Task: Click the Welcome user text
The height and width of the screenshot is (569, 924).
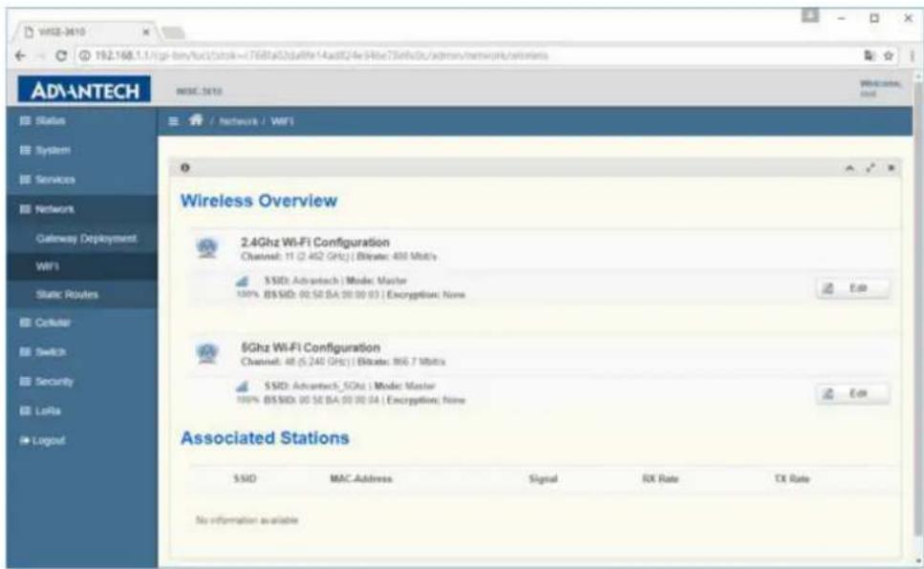Action: pyautogui.click(x=879, y=89)
